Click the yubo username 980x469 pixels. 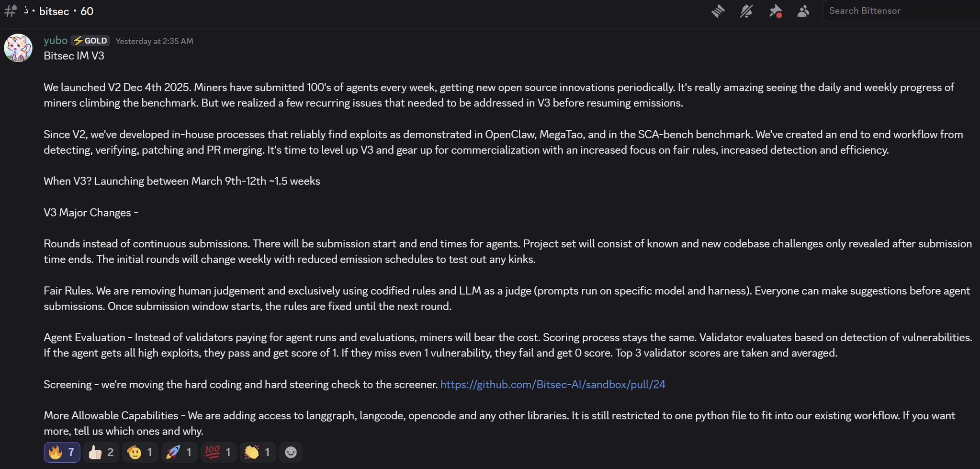56,40
